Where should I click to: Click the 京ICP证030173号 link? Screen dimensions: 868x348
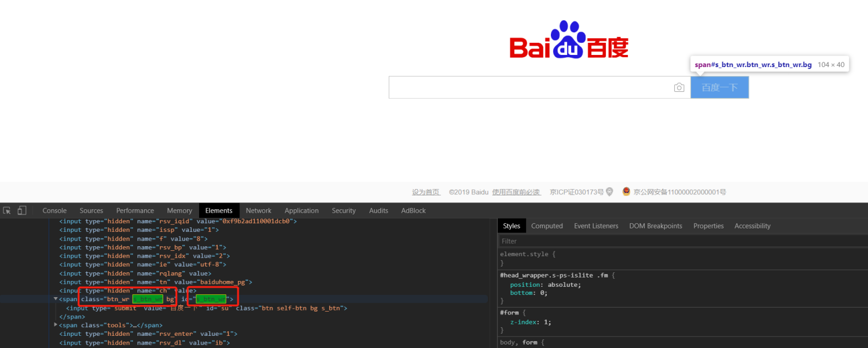coord(577,192)
